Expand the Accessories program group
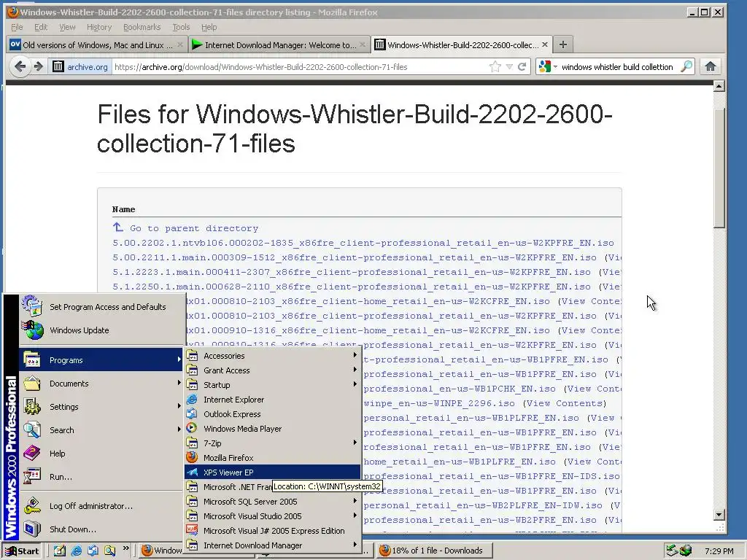The width and height of the screenshot is (747, 560). 272,356
